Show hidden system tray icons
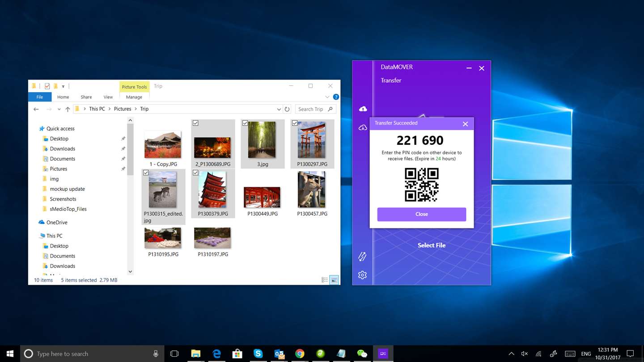Viewport: 644px width, 362px height. (x=511, y=354)
